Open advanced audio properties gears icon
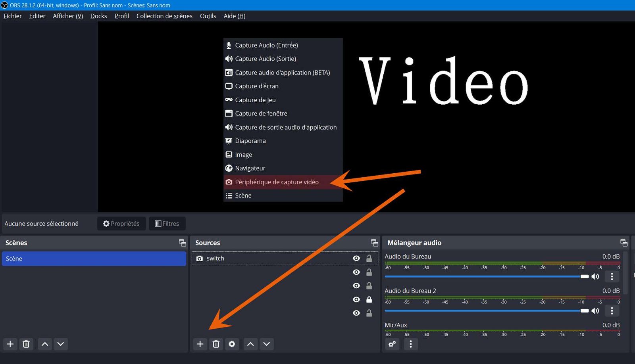 pos(392,344)
